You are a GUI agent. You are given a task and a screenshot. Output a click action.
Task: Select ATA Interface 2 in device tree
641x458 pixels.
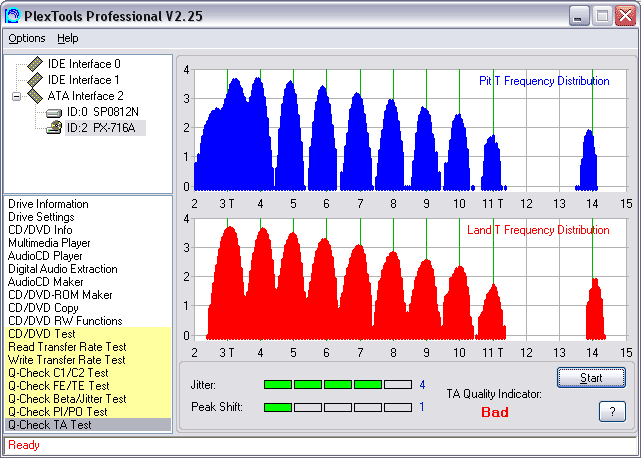(85, 96)
